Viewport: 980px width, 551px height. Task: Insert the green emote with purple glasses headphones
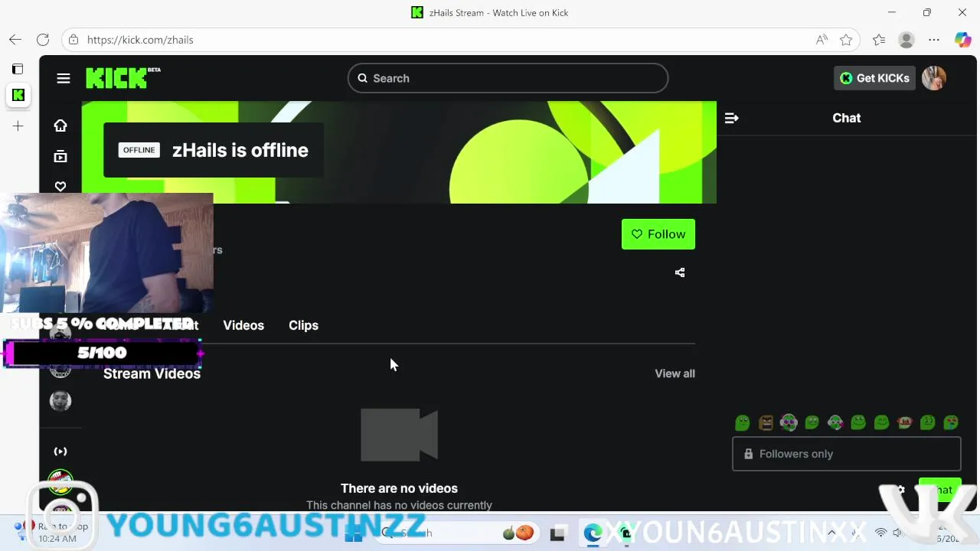click(789, 422)
